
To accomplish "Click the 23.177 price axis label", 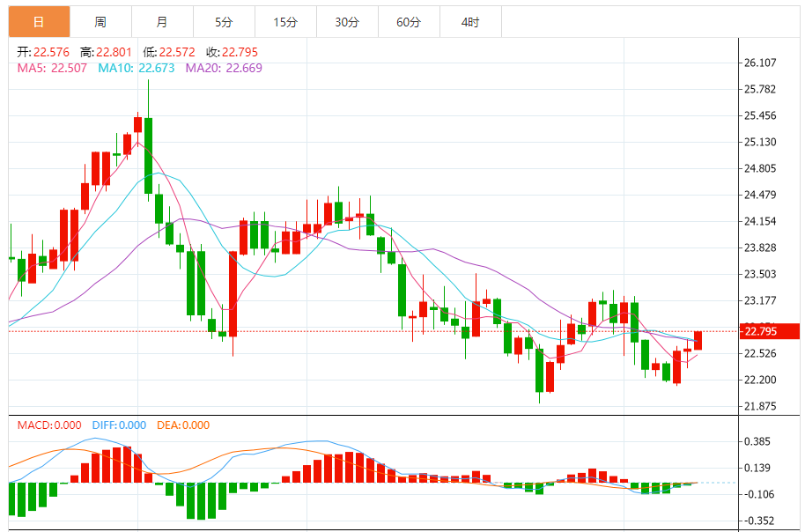I will click(760, 300).
